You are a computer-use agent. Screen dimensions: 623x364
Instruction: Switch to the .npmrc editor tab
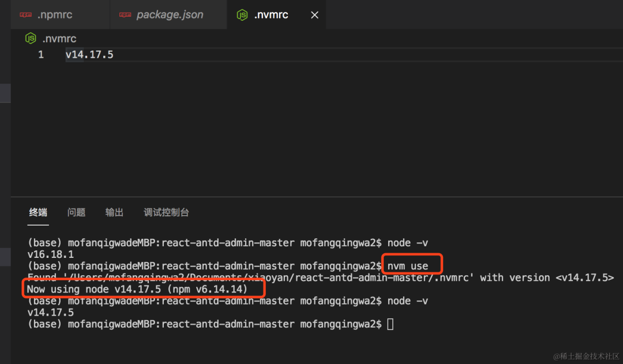coord(60,14)
